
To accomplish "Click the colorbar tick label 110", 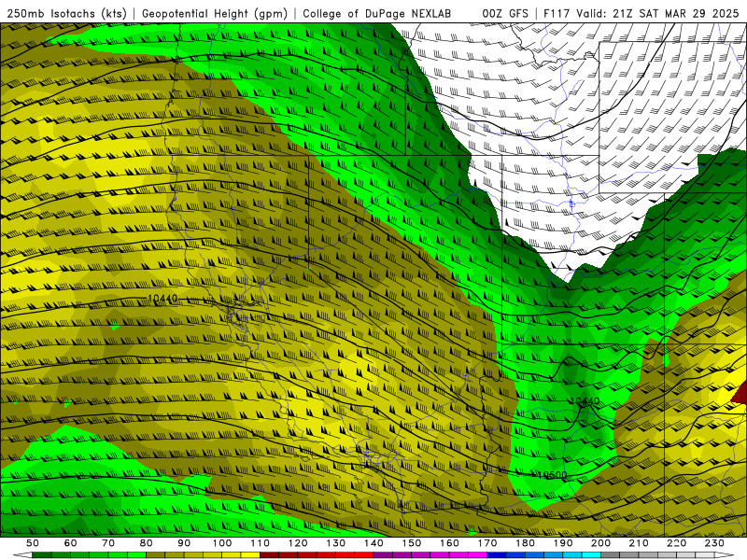I will pos(261,543).
